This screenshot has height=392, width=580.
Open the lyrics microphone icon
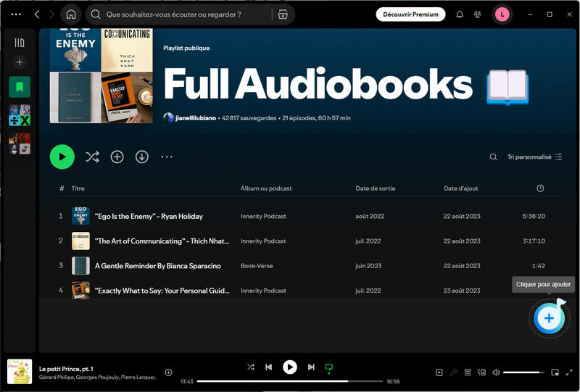pos(453,372)
